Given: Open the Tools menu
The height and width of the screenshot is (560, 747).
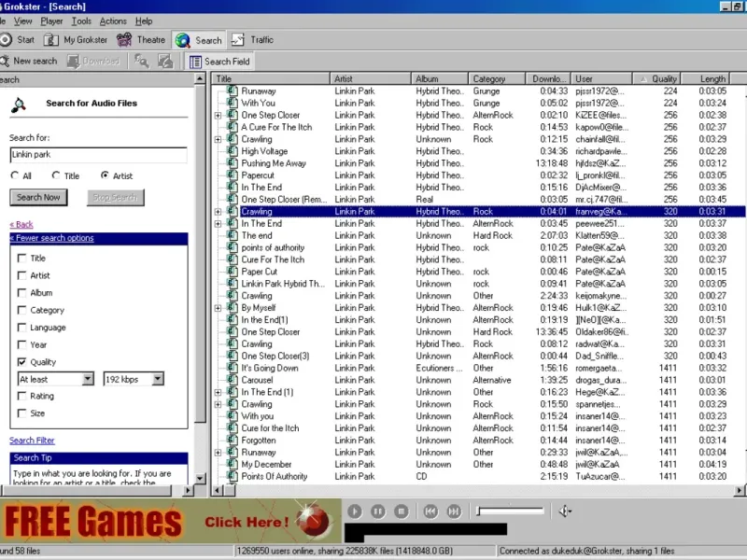Looking at the screenshot, I should (81, 21).
